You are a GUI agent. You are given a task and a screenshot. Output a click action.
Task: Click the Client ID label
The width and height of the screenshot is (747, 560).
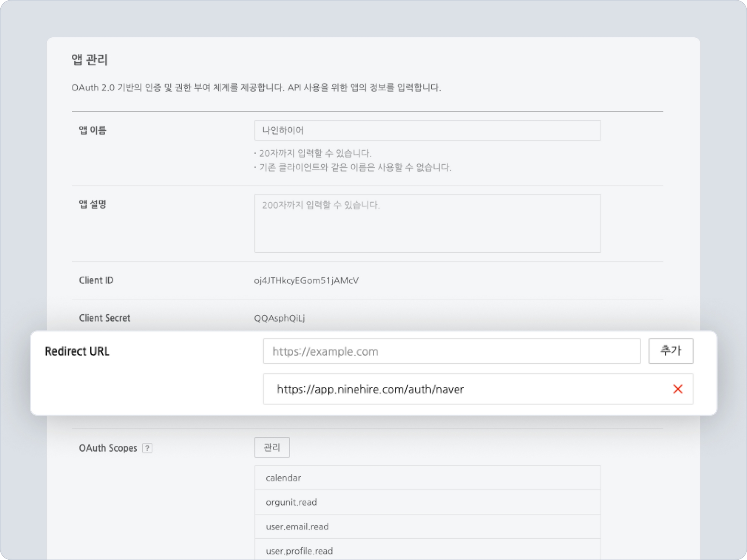pyautogui.click(x=96, y=280)
